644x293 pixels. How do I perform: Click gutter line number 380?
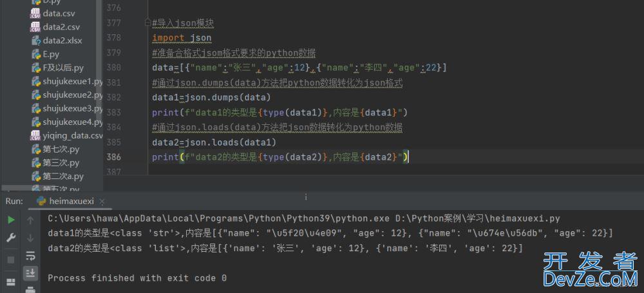pyautogui.click(x=113, y=68)
